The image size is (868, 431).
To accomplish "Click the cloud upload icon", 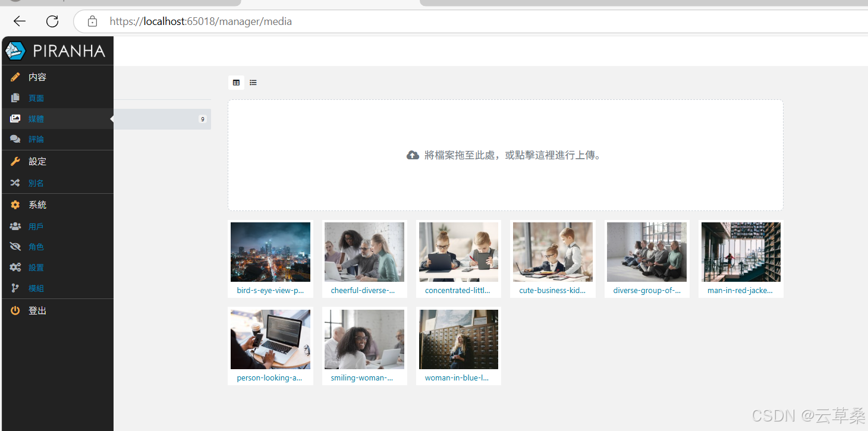I will pyautogui.click(x=413, y=155).
